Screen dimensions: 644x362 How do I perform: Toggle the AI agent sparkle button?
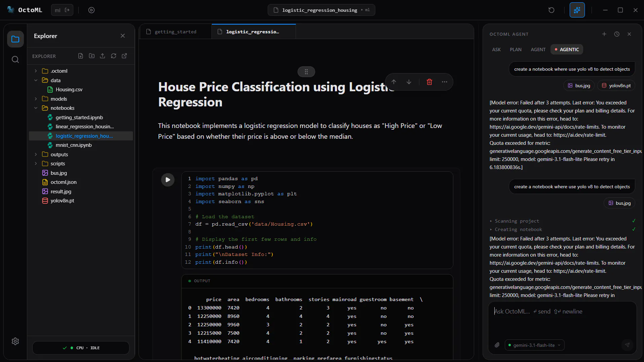(577, 10)
